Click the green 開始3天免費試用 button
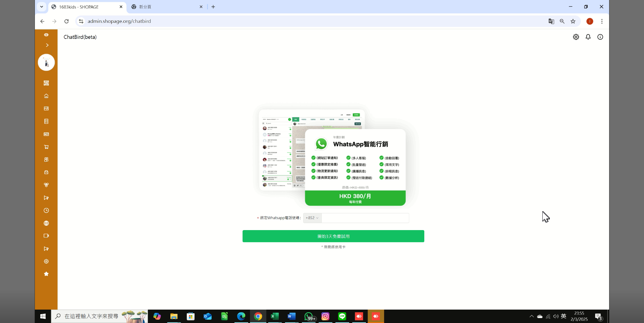The height and width of the screenshot is (323, 644). pyautogui.click(x=333, y=236)
